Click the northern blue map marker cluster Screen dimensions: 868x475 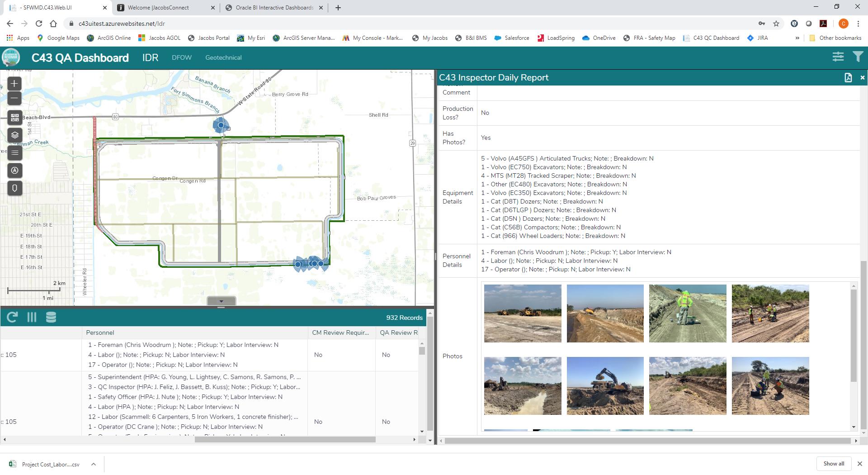pos(221,125)
